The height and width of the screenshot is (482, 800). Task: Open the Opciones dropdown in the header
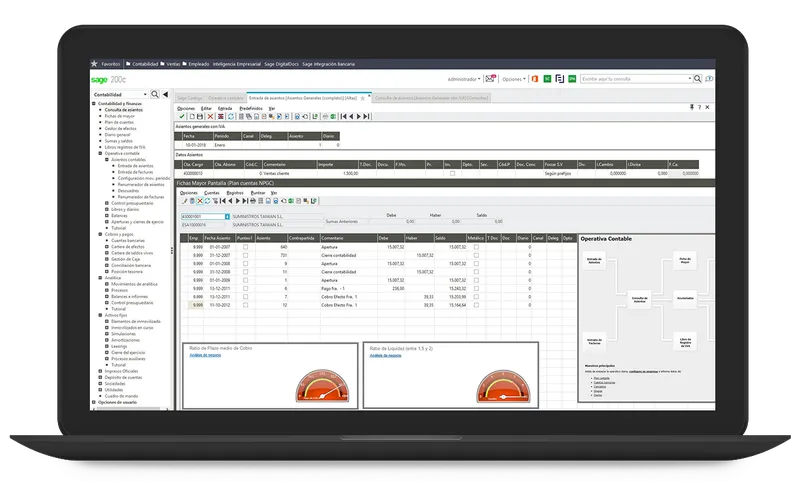514,79
